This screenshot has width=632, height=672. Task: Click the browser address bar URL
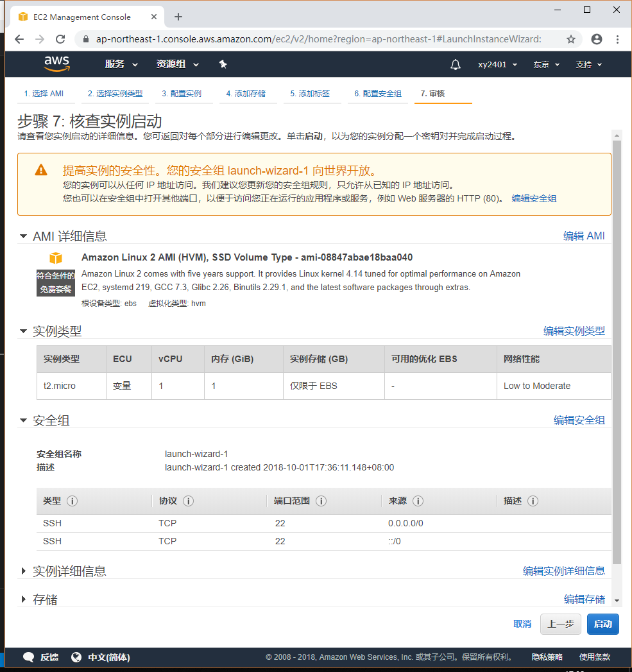(318, 39)
